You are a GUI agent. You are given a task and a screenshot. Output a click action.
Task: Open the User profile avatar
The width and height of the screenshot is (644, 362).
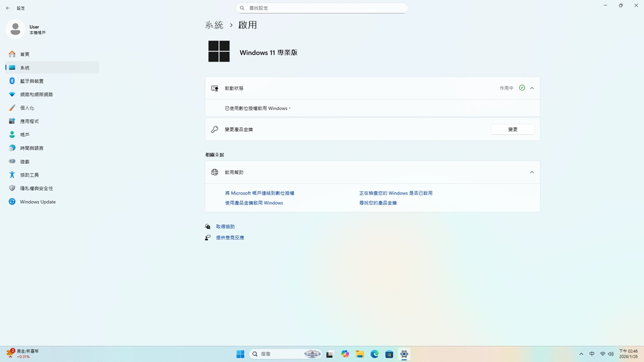click(15, 29)
